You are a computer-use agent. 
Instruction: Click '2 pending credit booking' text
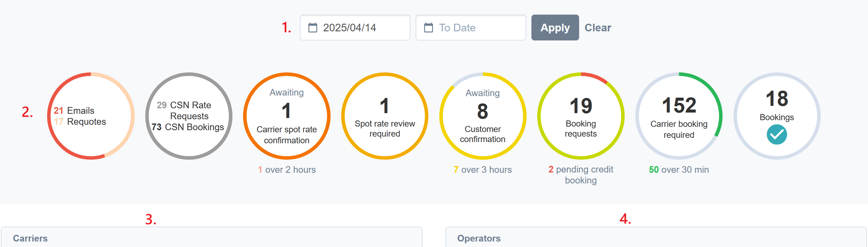pos(581,175)
